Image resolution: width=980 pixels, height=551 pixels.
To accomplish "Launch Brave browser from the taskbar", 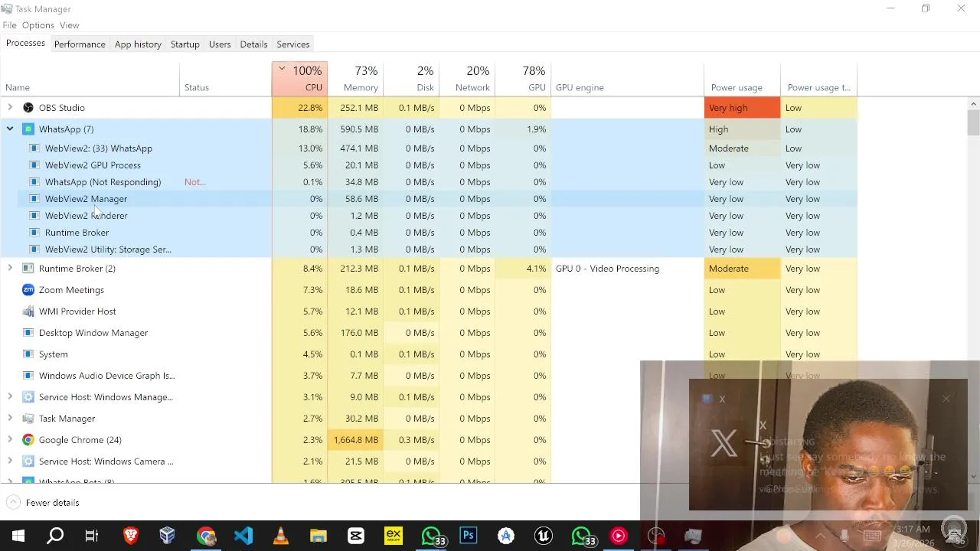I will pos(130,536).
